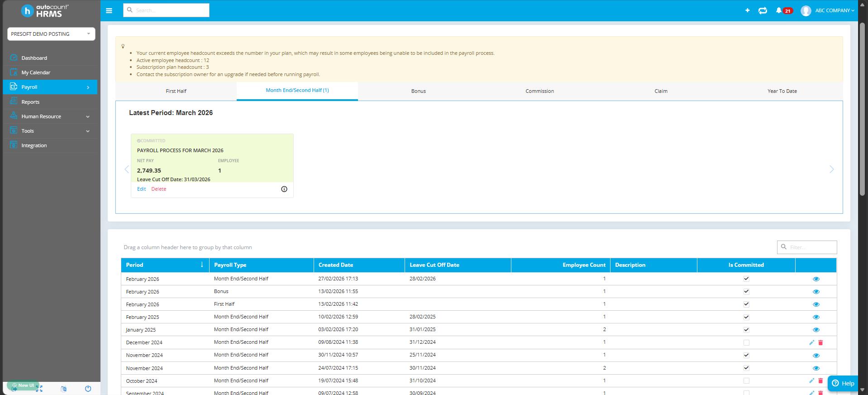868x395 pixels.
Task: Expand the Human Resource sidebar menu
Action: tap(50, 116)
